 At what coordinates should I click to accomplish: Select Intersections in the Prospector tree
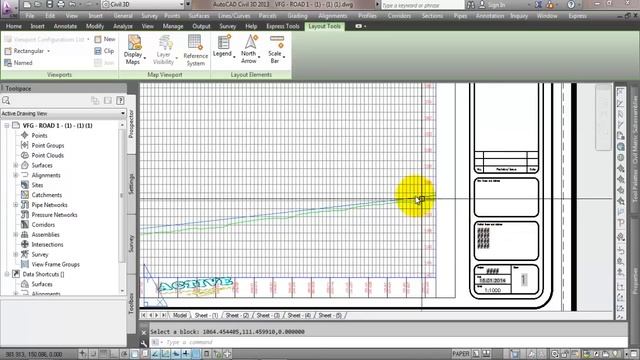click(47, 244)
